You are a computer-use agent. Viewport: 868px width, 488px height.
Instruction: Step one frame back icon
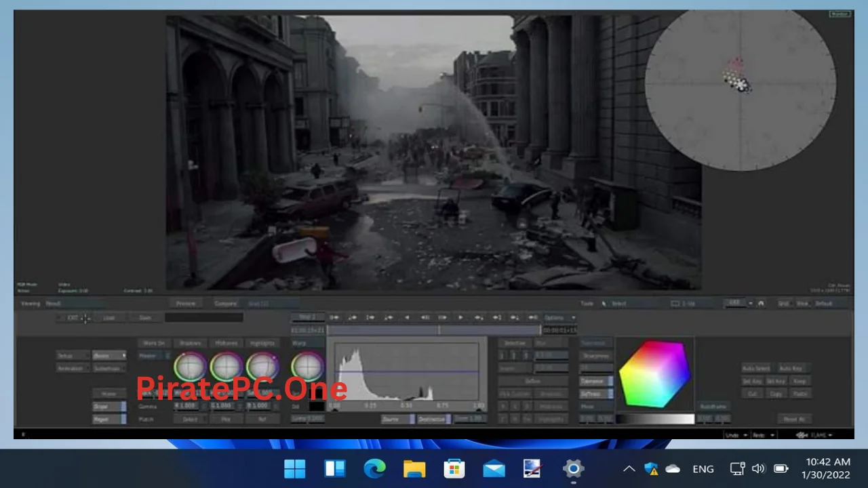425,317
